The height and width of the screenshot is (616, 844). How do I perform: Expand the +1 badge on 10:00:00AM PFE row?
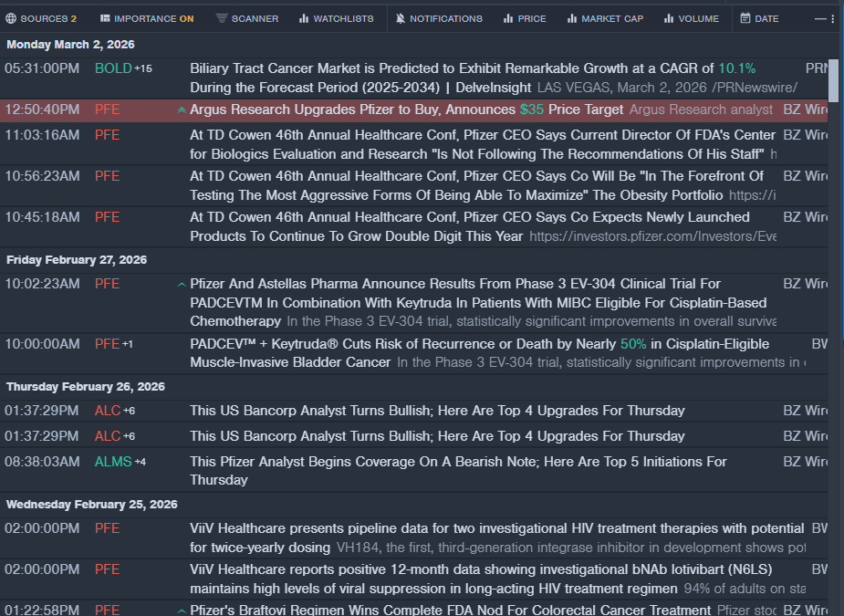128,343
